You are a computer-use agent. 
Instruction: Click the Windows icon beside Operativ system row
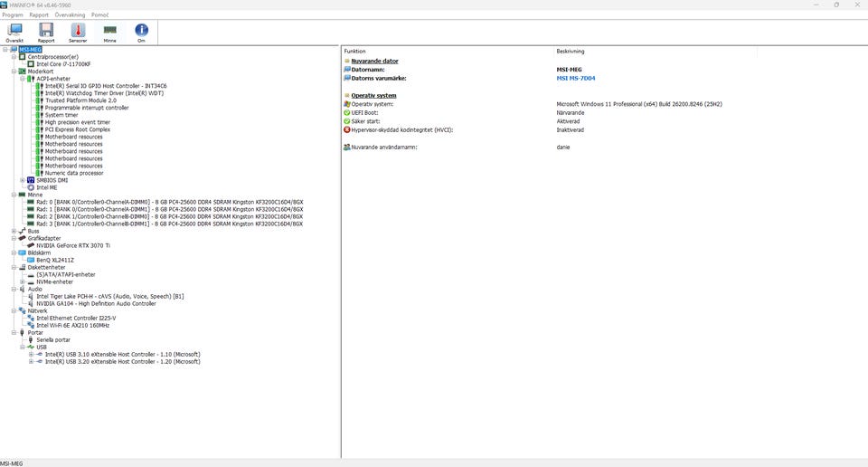click(x=347, y=103)
